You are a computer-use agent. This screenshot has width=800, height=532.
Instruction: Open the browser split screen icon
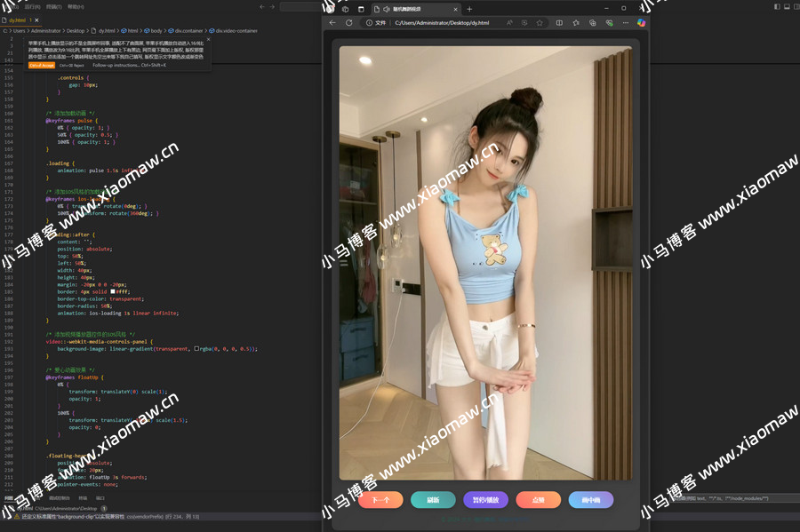(558, 22)
